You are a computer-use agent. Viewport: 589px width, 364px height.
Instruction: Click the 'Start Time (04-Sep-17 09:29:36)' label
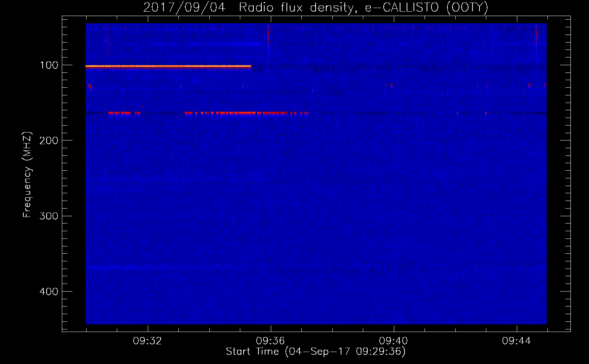click(x=316, y=352)
